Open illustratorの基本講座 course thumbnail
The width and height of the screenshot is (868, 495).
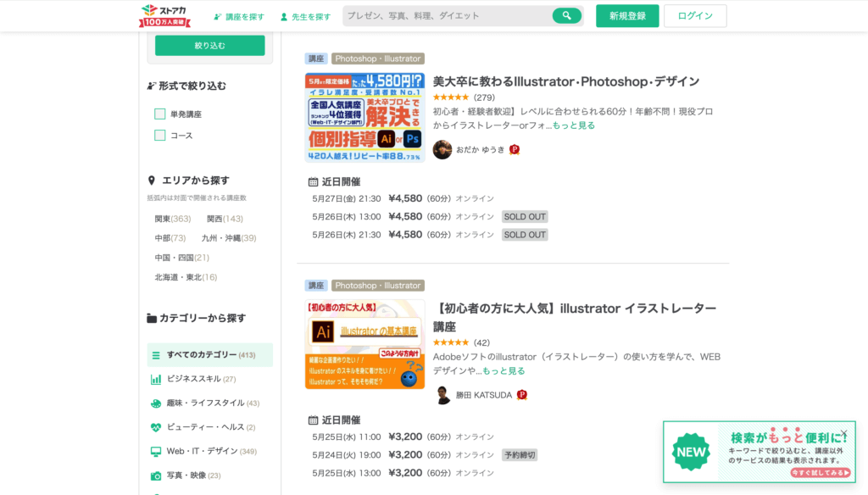click(364, 344)
